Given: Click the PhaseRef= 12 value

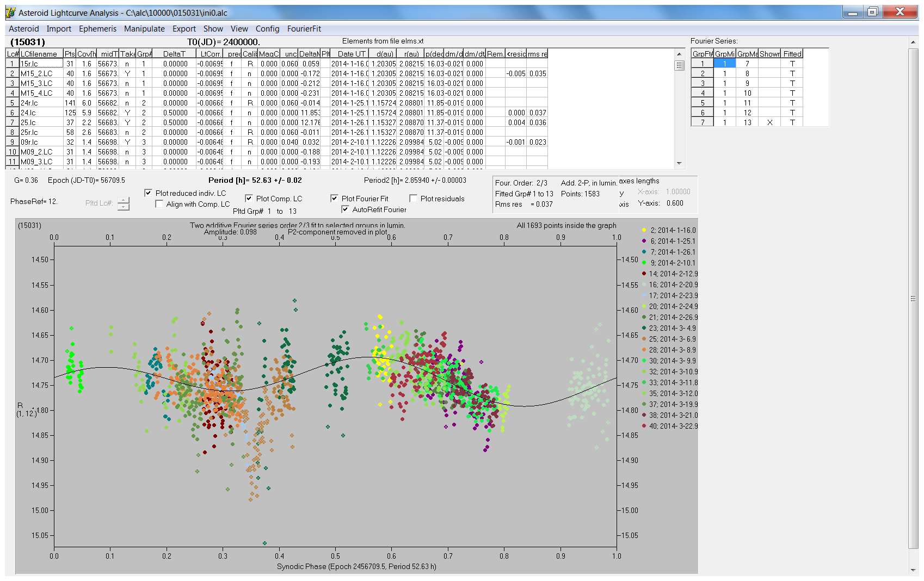Looking at the screenshot, I should coord(34,201).
